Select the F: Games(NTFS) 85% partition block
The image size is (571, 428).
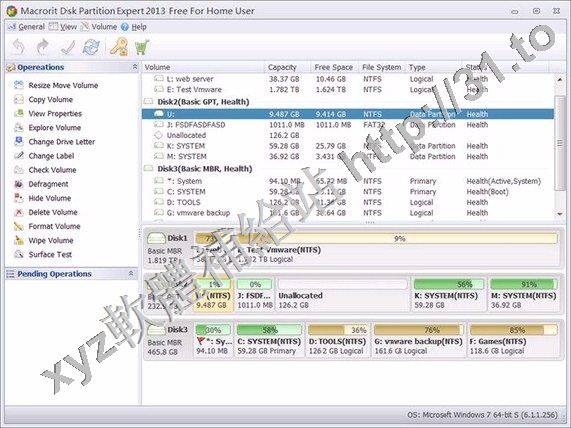click(x=513, y=340)
